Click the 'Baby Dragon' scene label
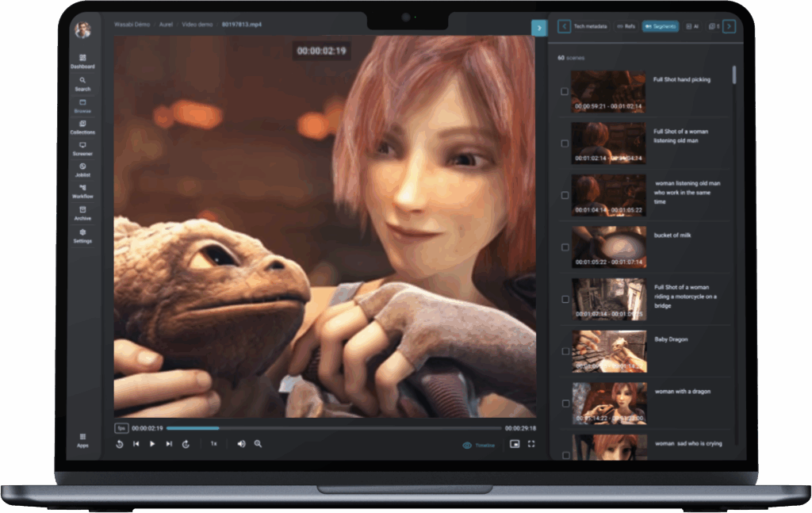The width and height of the screenshot is (812, 513). (671, 339)
